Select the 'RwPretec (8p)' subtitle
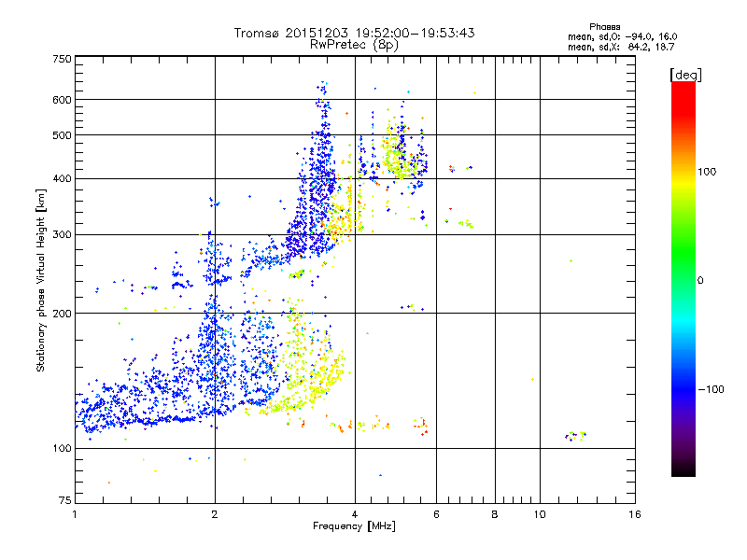747x560 pixels. coord(354,45)
